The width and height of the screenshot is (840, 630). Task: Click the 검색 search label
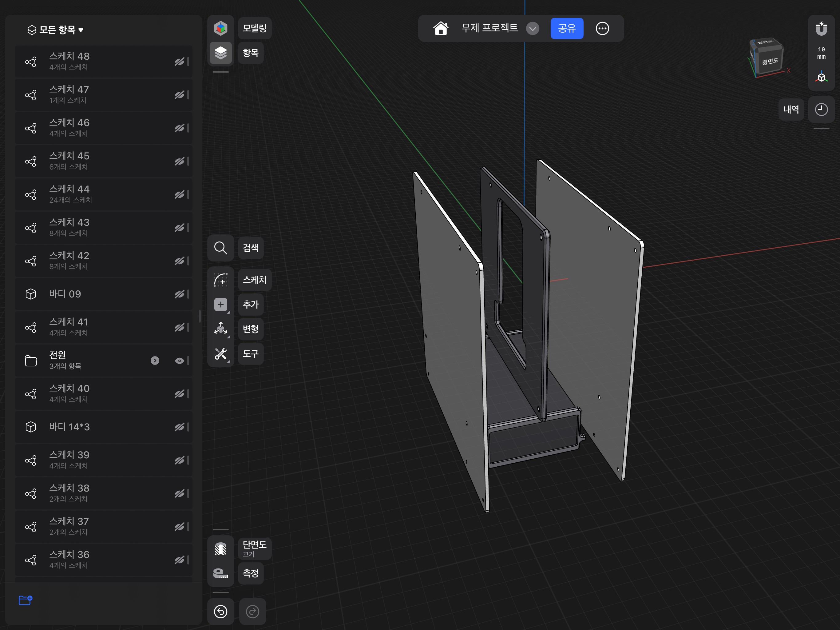[251, 248]
